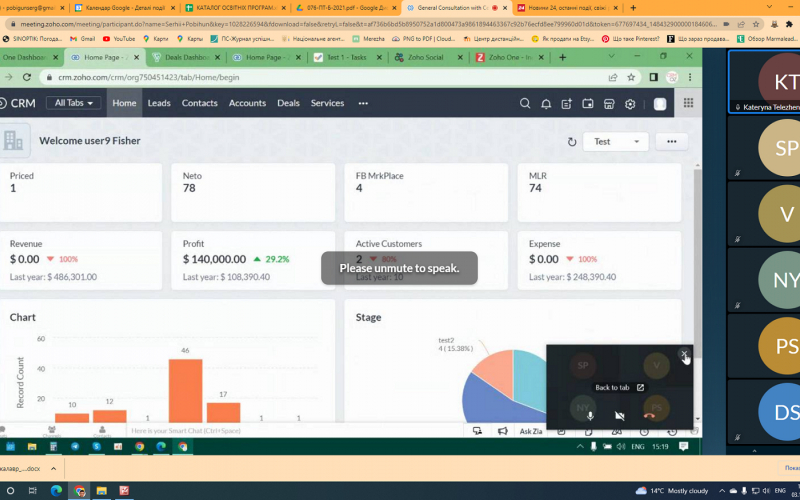The width and height of the screenshot is (800, 500).
Task: Reload the shared CRM page
Action: 27,77
